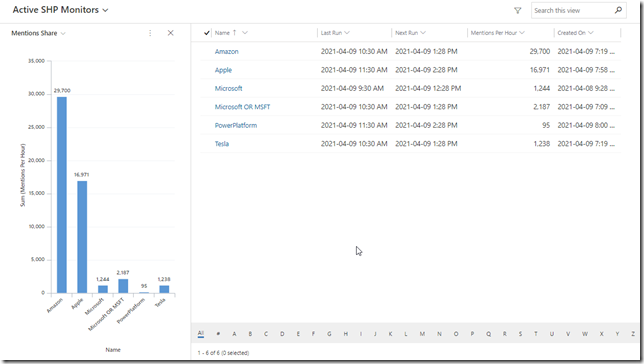The width and height of the screenshot is (644, 364).
Task: Filter records by letter Z
Action: pos(633,334)
